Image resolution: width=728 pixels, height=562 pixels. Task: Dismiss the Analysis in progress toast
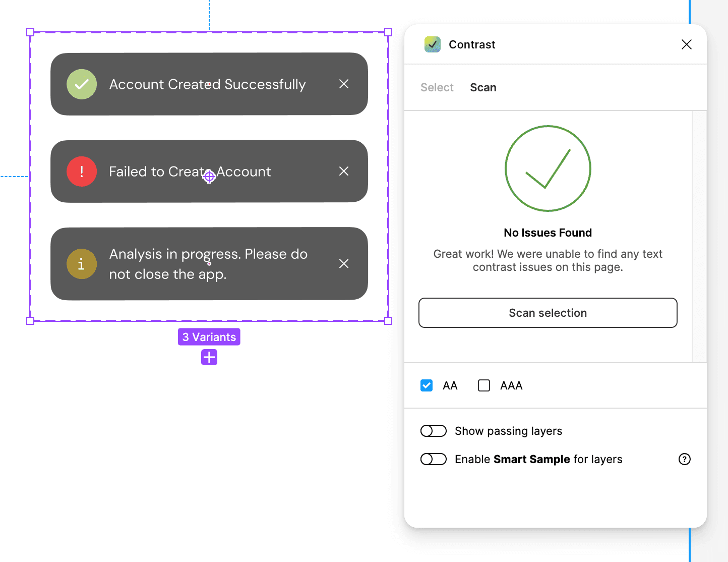(x=344, y=264)
